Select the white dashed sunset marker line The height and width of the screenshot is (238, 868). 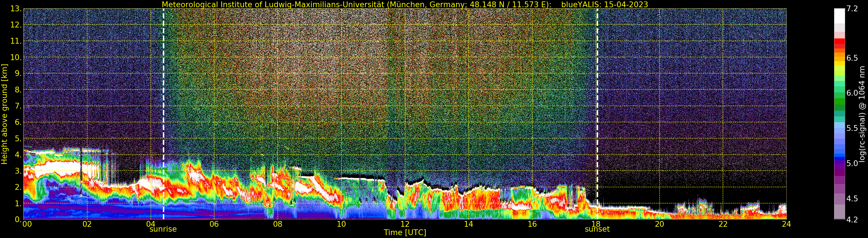tap(598, 114)
